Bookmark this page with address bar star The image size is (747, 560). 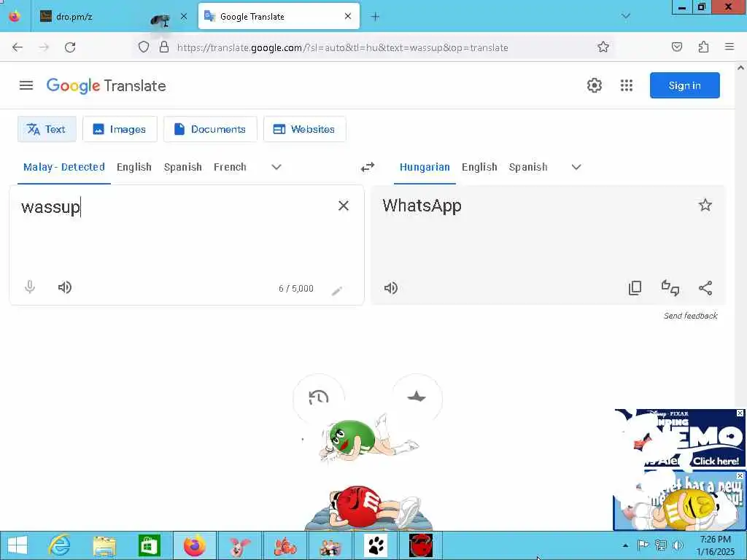click(603, 47)
